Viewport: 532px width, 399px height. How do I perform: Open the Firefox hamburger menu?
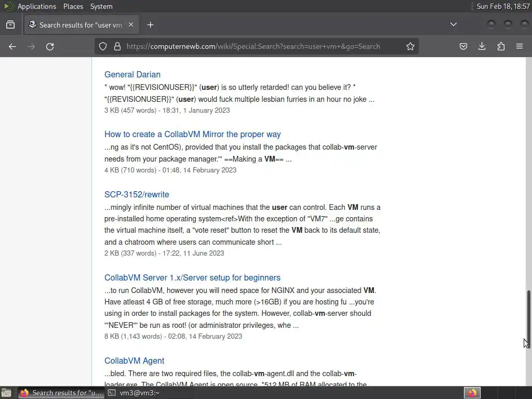click(520, 46)
